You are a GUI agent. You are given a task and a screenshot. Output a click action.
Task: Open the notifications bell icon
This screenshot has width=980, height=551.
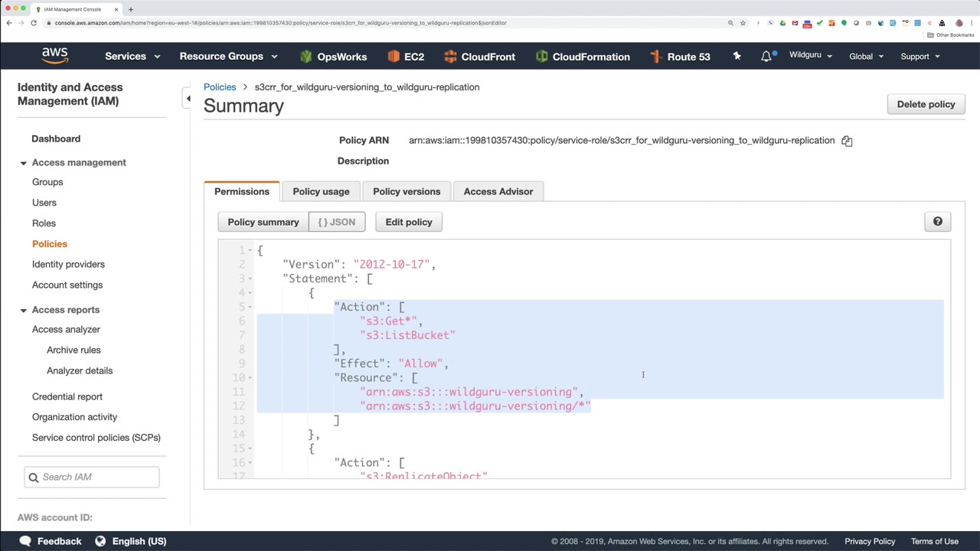click(x=766, y=57)
